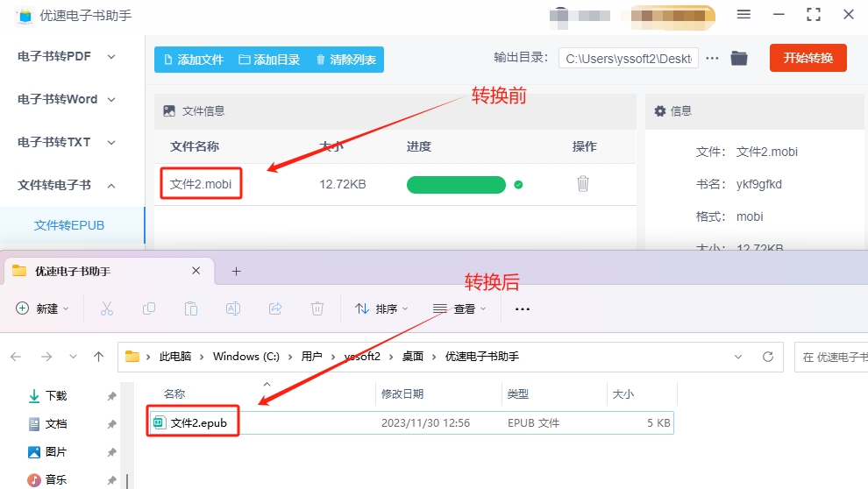Click 此电脑 in the address breadcrumb
The image size is (868, 489).
175,357
